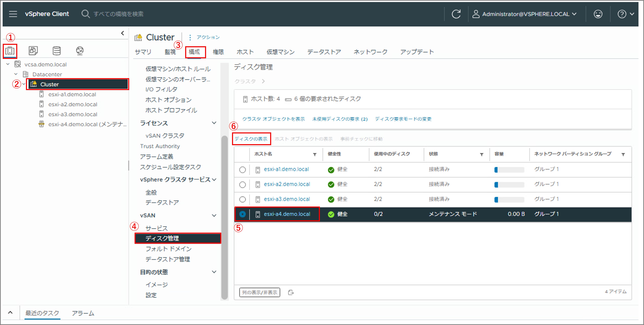Switch to the 監視 tab
This screenshot has height=325, width=644.
pos(170,52)
